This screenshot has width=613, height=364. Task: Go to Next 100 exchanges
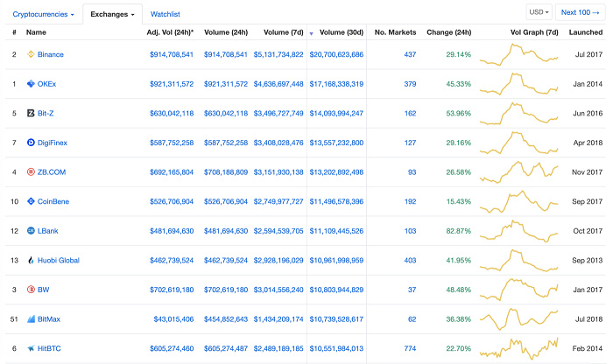[x=581, y=12]
